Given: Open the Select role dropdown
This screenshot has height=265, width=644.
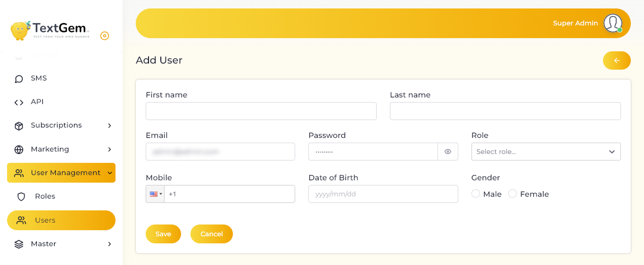Looking at the screenshot, I should click(546, 152).
